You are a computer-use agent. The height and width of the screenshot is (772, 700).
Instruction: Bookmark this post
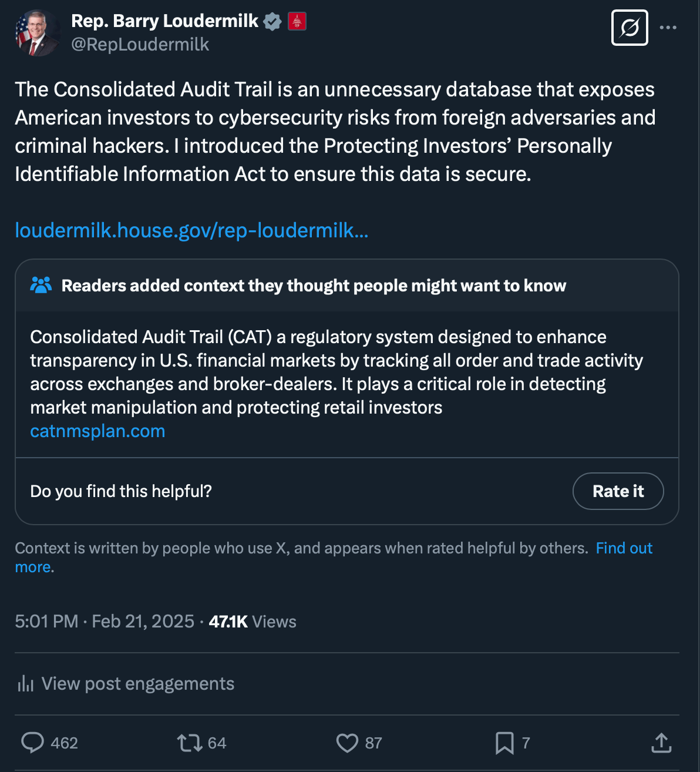point(504,743)
